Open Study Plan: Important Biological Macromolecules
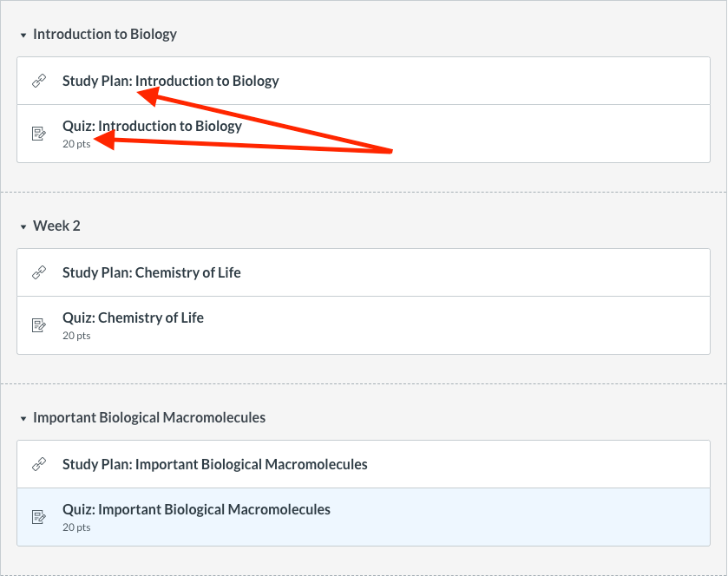This screenshot has width=728, height=576. coord(214,465)
